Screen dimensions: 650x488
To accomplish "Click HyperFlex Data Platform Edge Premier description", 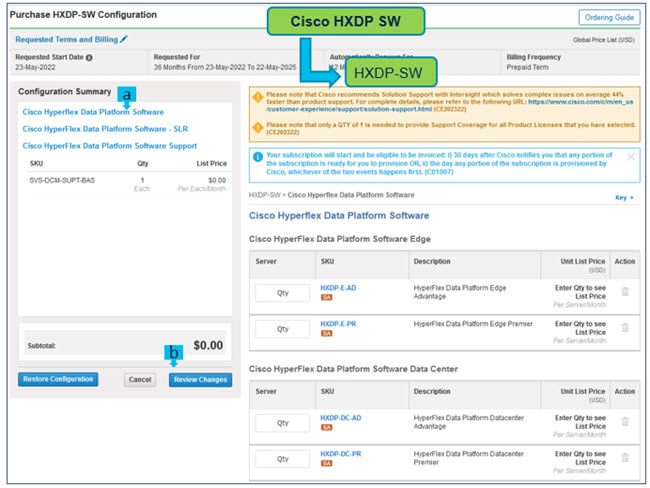I will 473,324.
